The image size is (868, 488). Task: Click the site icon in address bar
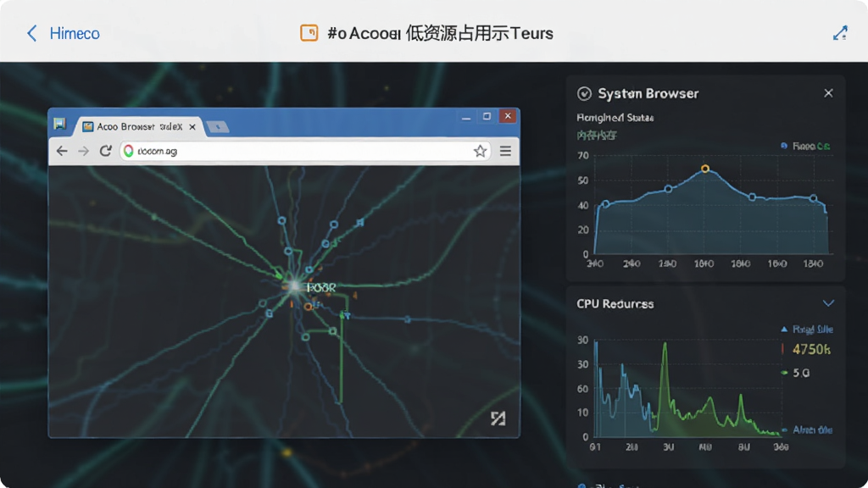129,151
